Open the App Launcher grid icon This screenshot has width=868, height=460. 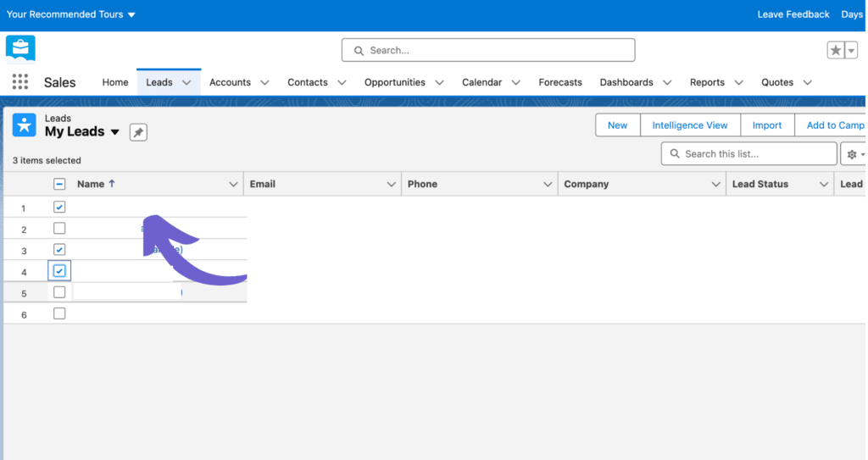(x=19, y=82)
